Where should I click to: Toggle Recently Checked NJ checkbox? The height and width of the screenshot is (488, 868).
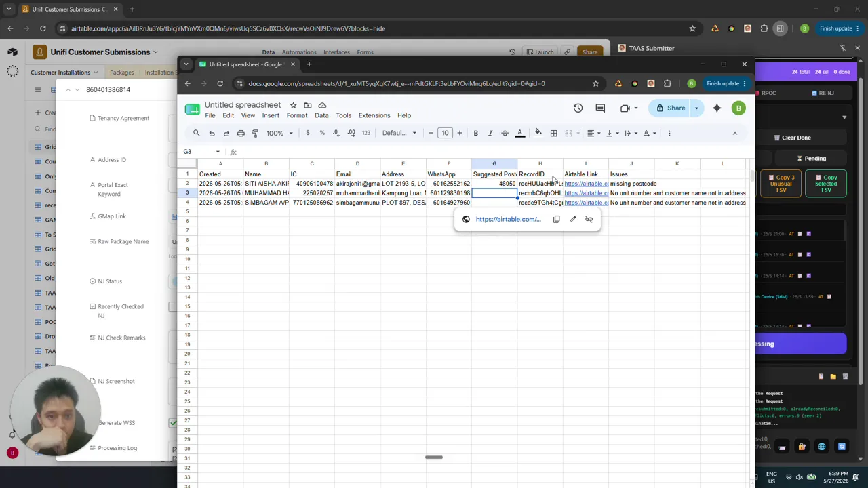(174, 307)
